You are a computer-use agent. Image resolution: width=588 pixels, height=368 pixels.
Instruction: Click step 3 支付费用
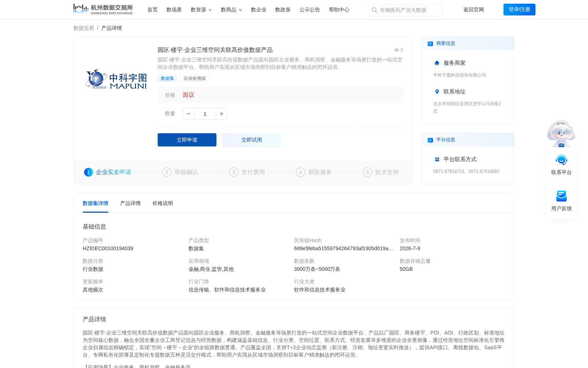pyautogui.click(x=247, y=172)
